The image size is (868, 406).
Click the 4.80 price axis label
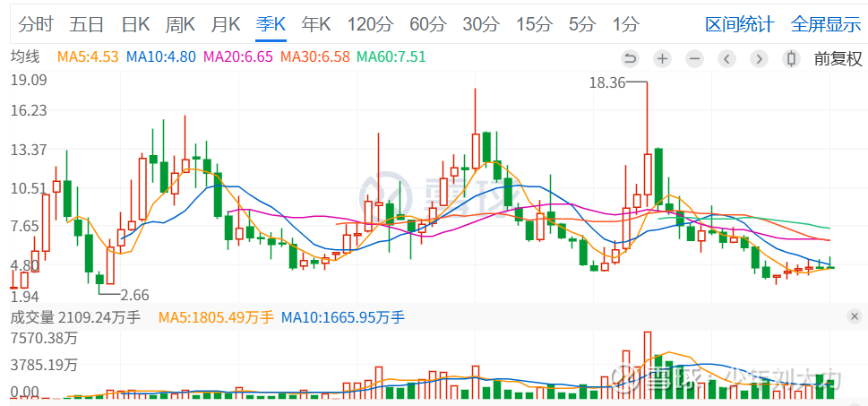click(25, 264)
